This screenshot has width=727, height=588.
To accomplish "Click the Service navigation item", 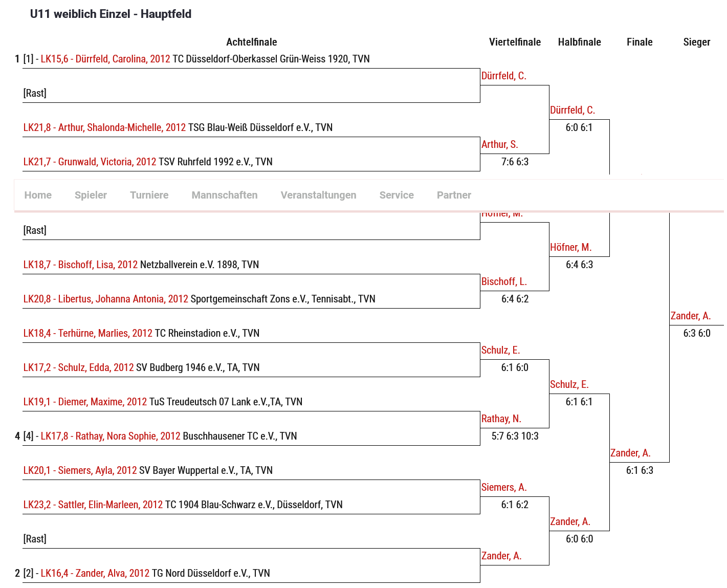I will click(x=396, y=195).
